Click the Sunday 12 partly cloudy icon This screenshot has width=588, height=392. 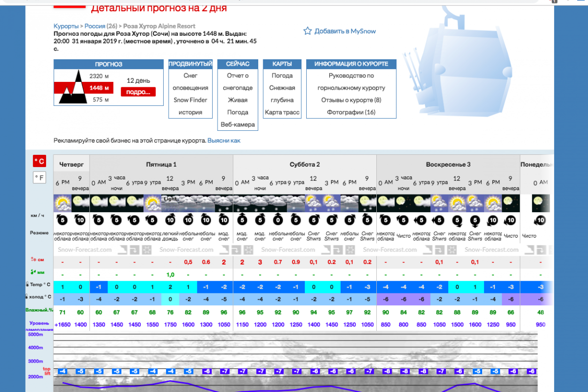457,203
